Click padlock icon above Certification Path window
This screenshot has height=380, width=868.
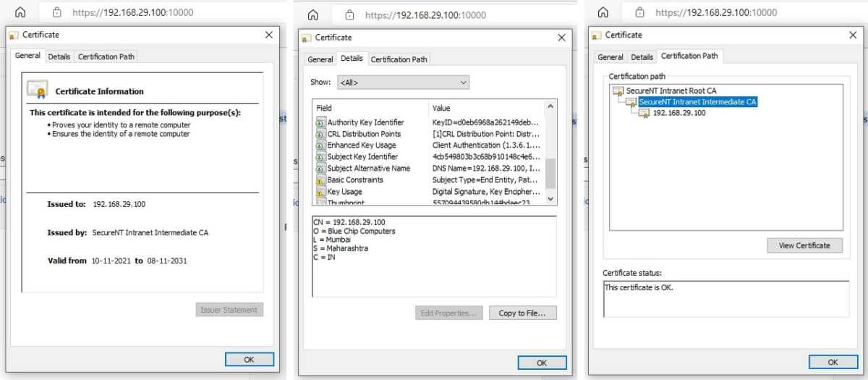[640, 12]
